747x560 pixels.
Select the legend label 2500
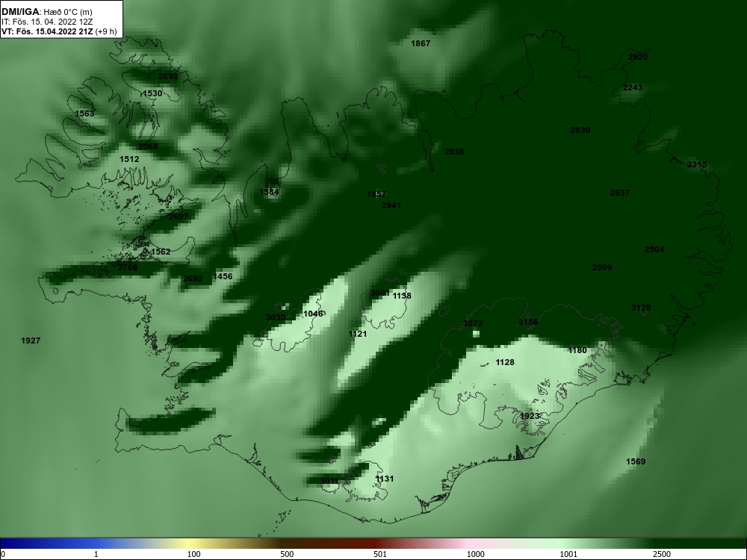click(662, 554)
